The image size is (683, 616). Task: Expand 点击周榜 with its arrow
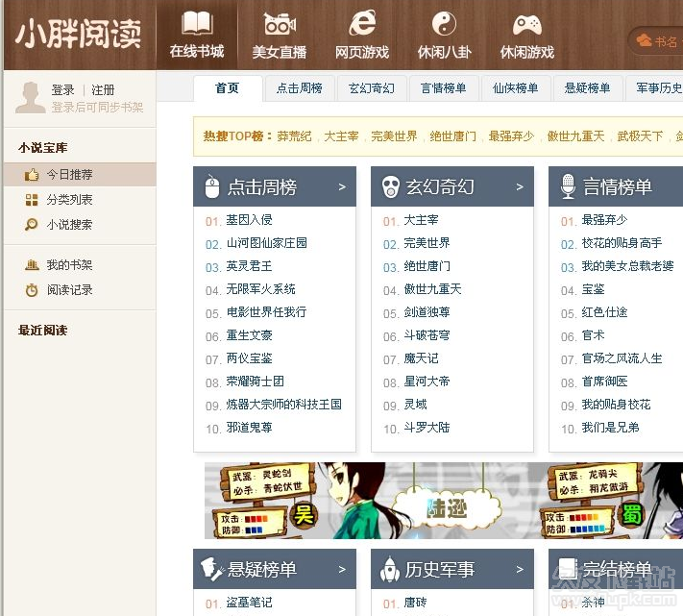tap(342, 186)
